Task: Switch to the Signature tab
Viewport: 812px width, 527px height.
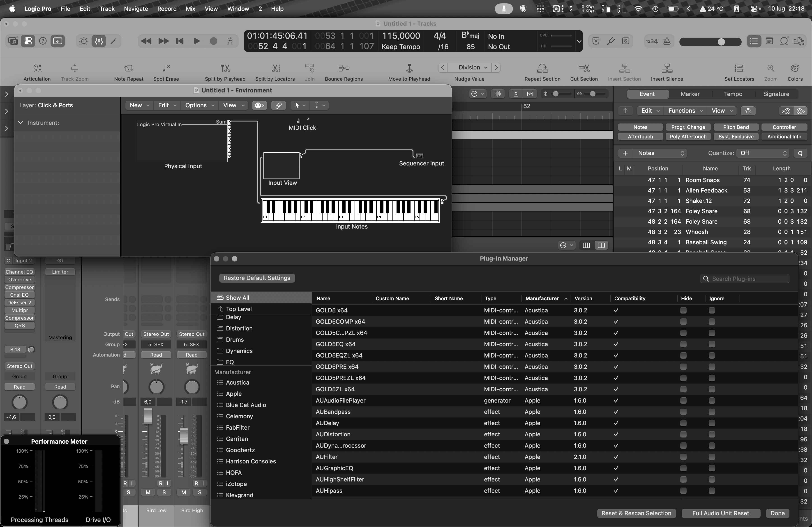Action: tap(776, 94)
